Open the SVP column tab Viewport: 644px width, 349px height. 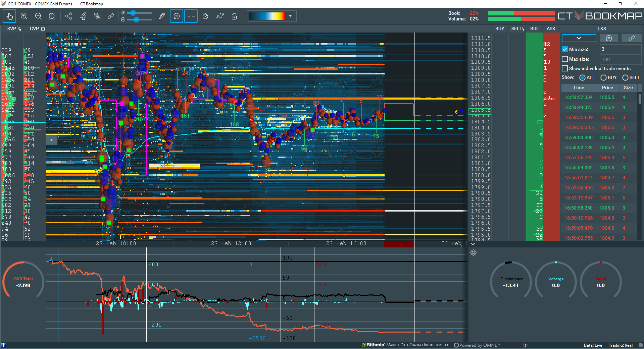point(12,29)
